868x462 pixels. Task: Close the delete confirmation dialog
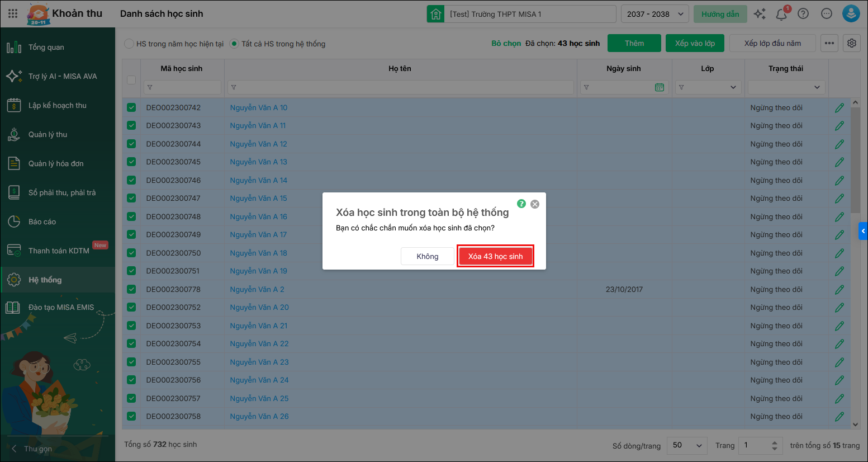pyautogui.click(x=535, y=204)
